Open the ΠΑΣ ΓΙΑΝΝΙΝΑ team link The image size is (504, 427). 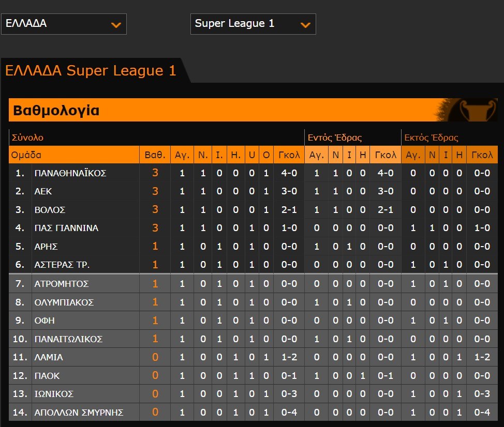[66, 228]
